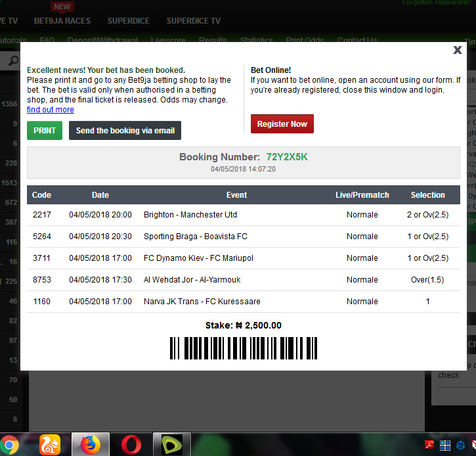Click the 'Bet Online!' heading

(270, 70)
